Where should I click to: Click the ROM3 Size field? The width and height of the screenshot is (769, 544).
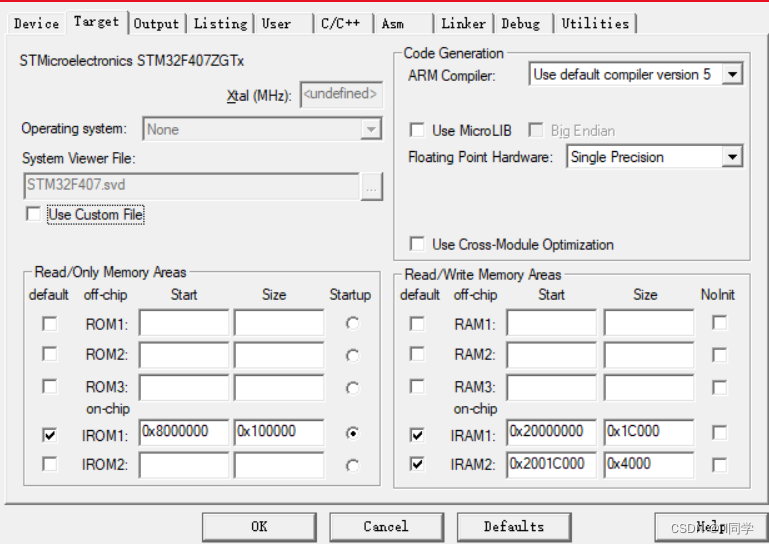279,388
